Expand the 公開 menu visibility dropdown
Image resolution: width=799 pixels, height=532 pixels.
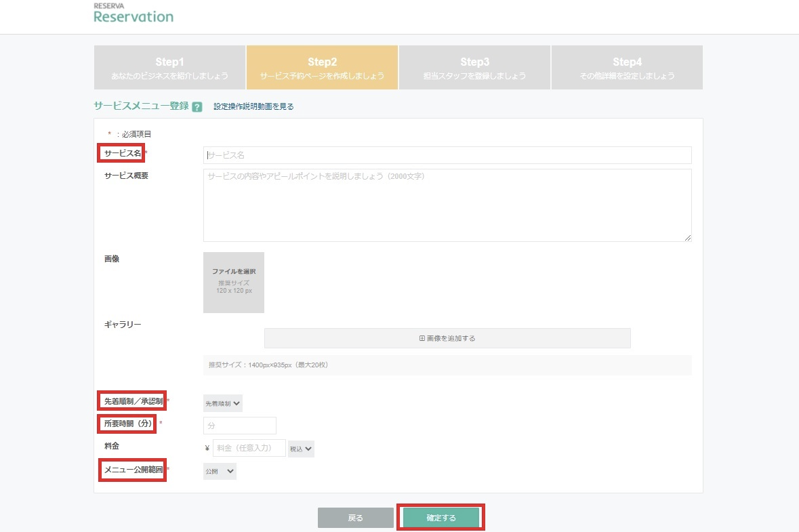[220, 471]
